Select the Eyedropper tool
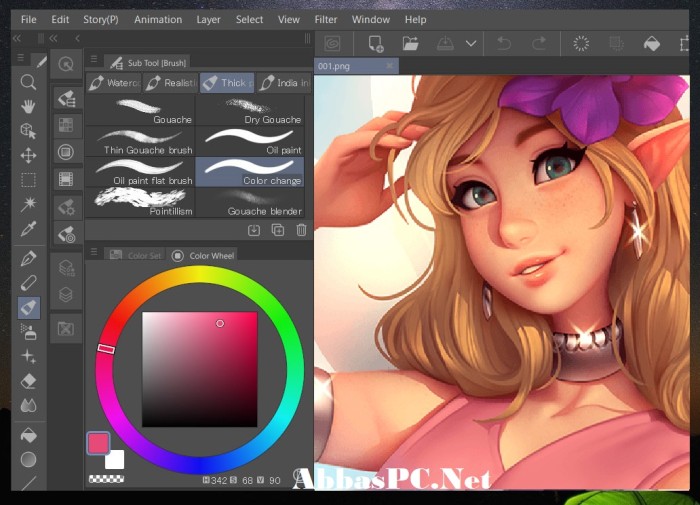Image resolution: width=700 pixels, height=505 pixels. tap(28, 229)
